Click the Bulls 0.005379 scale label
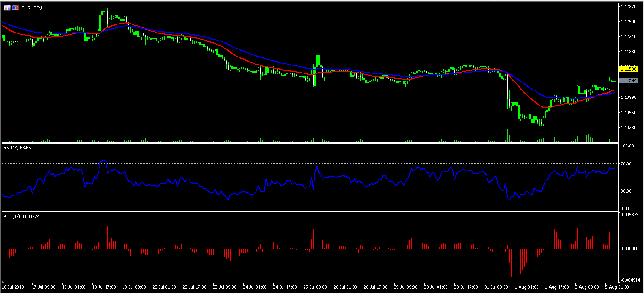This screenshot has width=644, height=293. click(x=629, y=215)
